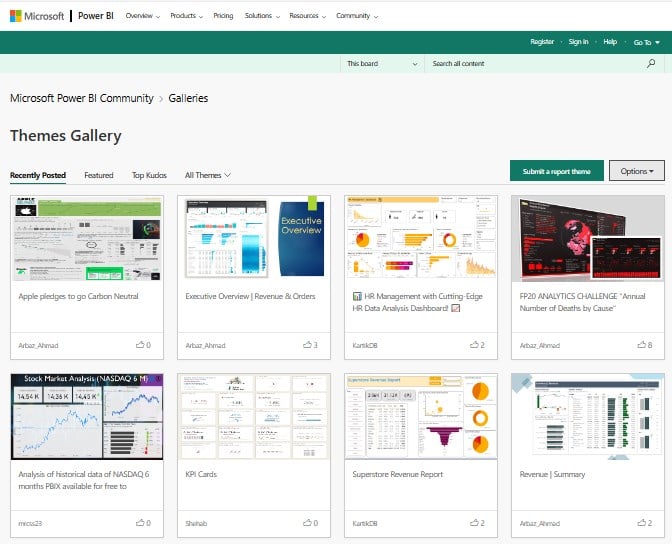Click the Galleries breadcrumb
Viewport: 672px width, 544px height.
pyautogui.click(x=188, y=98)
